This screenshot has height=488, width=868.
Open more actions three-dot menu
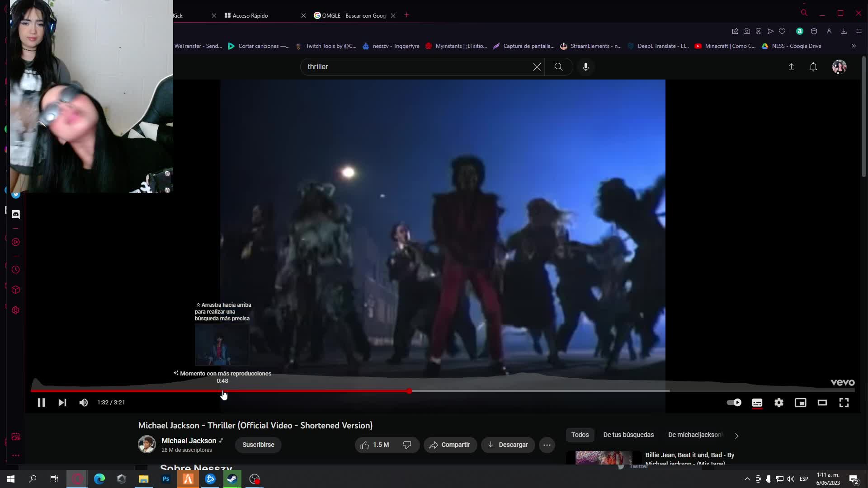(547, 445)
